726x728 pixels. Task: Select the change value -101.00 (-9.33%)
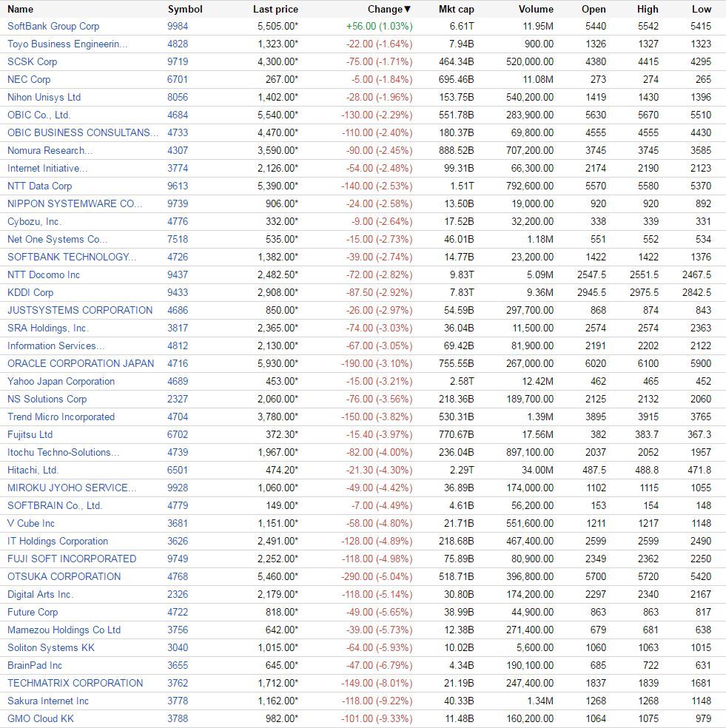377,718
